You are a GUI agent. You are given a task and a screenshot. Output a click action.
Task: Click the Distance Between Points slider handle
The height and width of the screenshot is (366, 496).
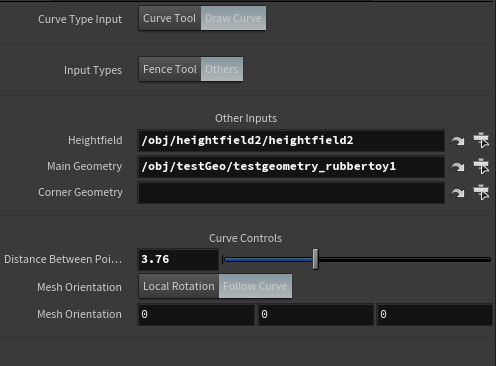[x=315, y=259]
